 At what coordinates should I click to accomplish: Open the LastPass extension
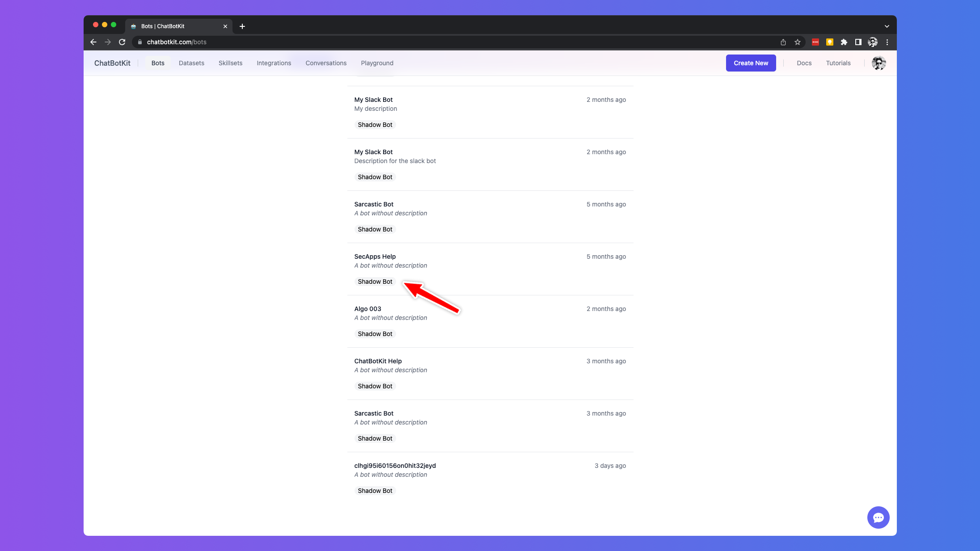point(815,42)
